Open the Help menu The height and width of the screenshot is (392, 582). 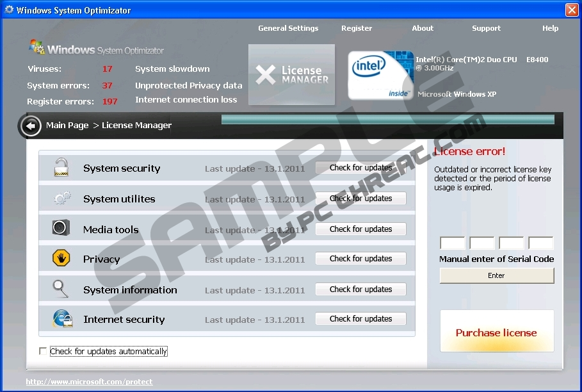[550, 28]
